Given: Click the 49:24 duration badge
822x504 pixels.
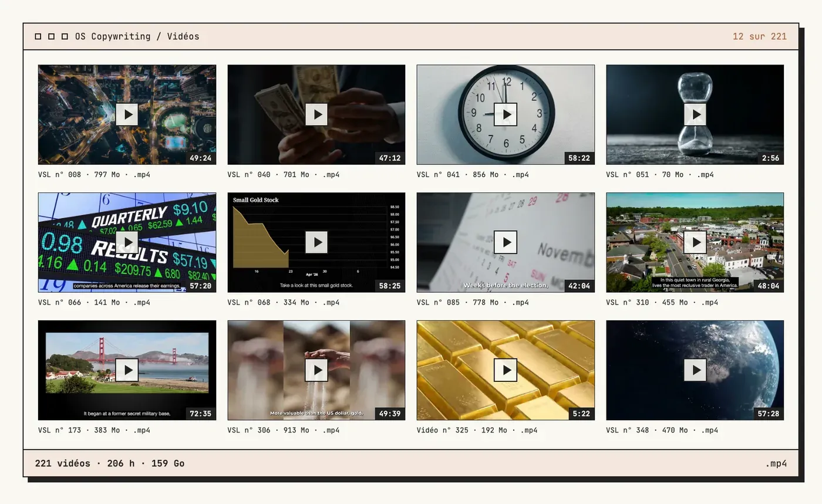Looking at the screenshot, I should click(x=200, y=158).
